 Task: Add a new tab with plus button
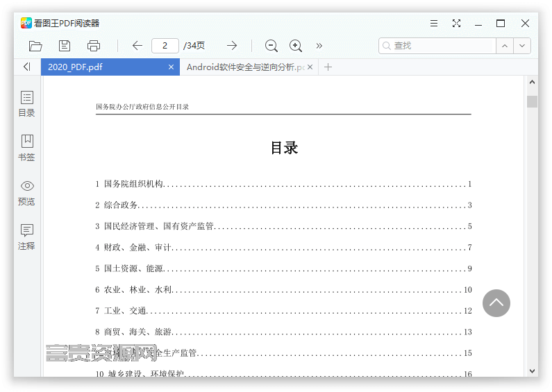(x=328, y=67)
